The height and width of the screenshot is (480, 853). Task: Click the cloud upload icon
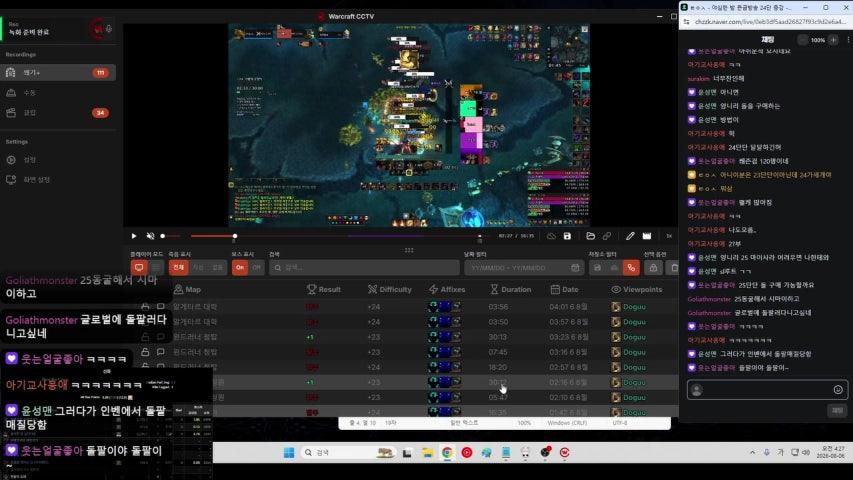pyautogui.click(x=551, y=236)
